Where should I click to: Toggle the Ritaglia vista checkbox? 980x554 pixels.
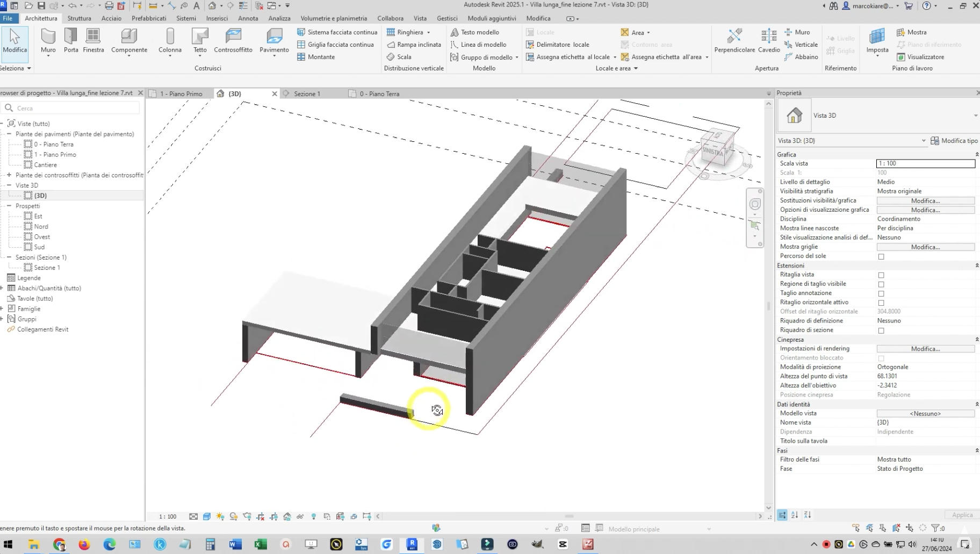[881, 275]
